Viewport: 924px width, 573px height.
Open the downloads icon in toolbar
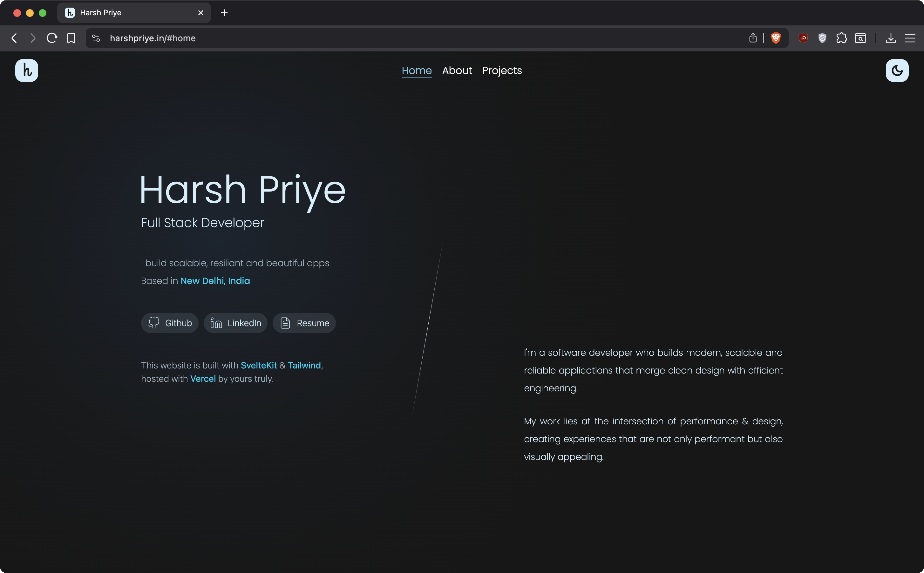[x=891, y=38]
